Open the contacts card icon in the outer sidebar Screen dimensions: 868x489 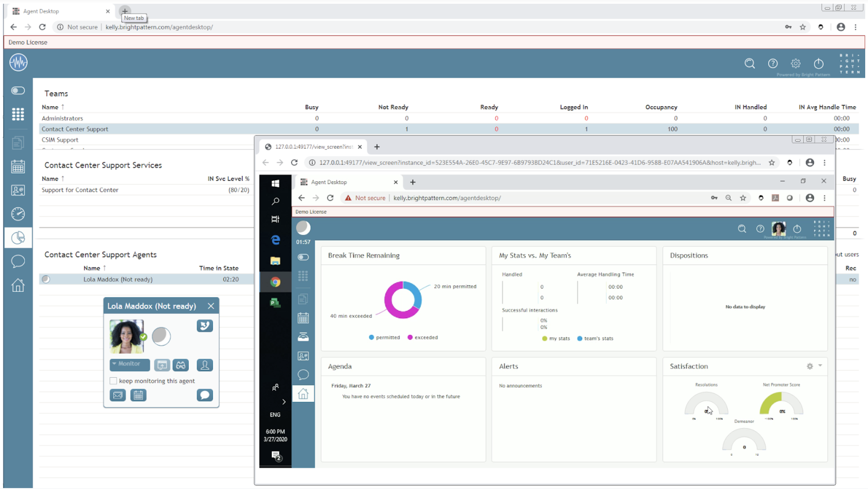tap(18, 190)
